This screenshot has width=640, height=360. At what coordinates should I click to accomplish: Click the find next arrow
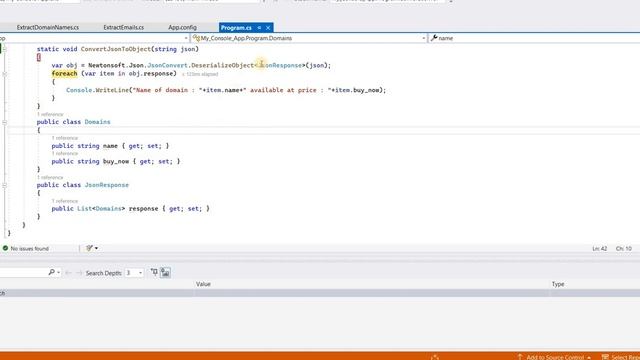pyautogui.click(x=79, y=273)
